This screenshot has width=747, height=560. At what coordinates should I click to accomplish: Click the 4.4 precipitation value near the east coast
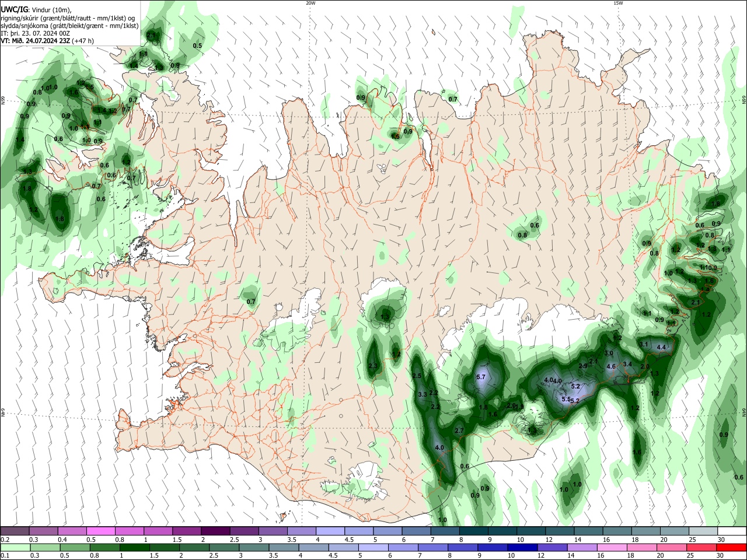[x=661, y=347]
